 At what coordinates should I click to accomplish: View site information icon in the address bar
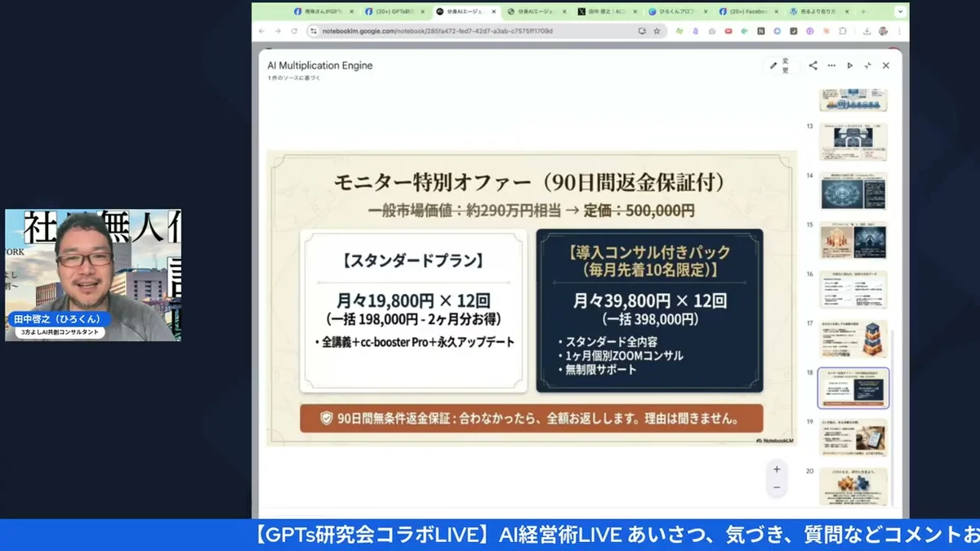pyautogui.click(x=314, y=31)
